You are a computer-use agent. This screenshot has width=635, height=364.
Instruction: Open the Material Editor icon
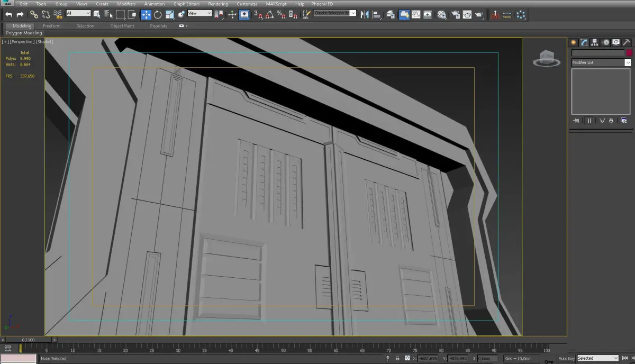click(441, 14)
